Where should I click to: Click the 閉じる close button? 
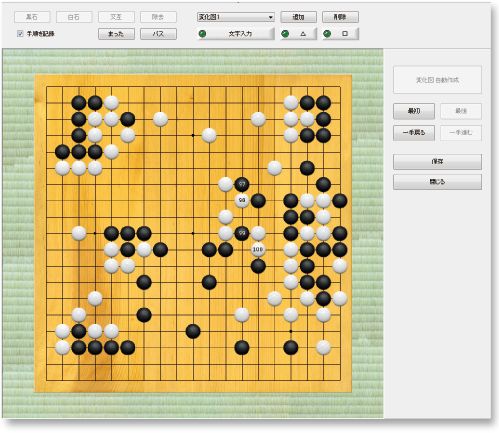(x=437, y=182)
